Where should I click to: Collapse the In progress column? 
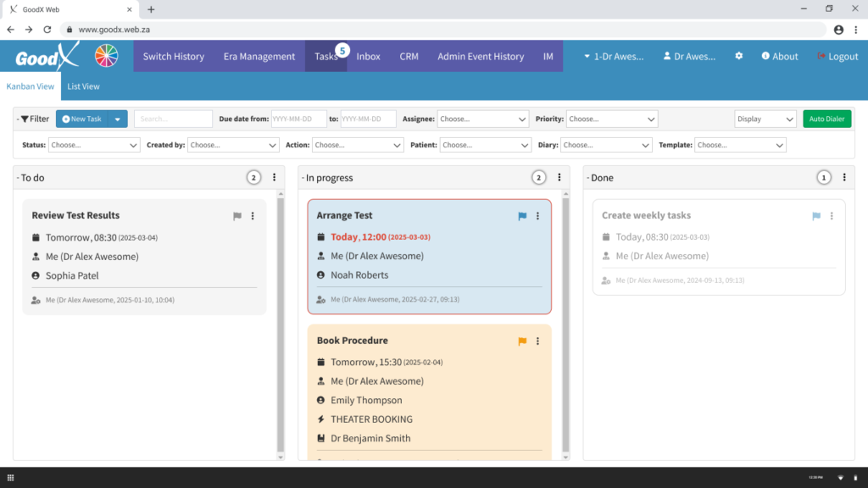point(303,178)
